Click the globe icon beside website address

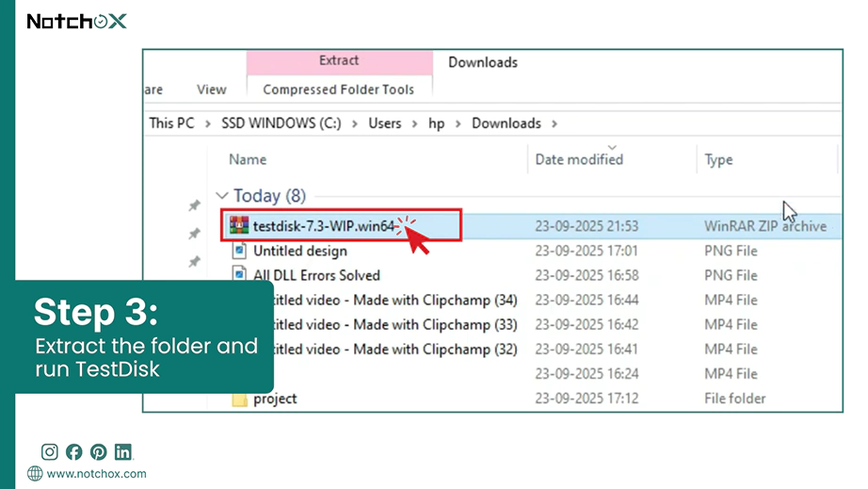35,474
